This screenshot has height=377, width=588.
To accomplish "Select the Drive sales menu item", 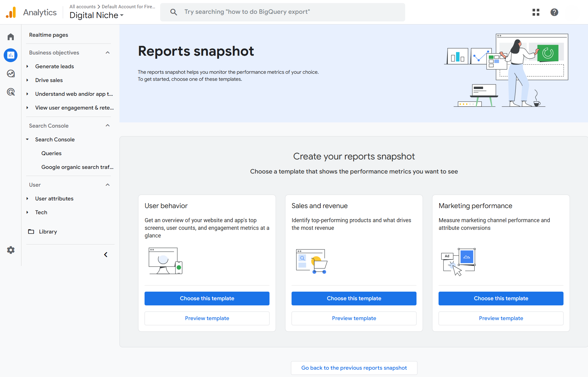I will 49,80.
